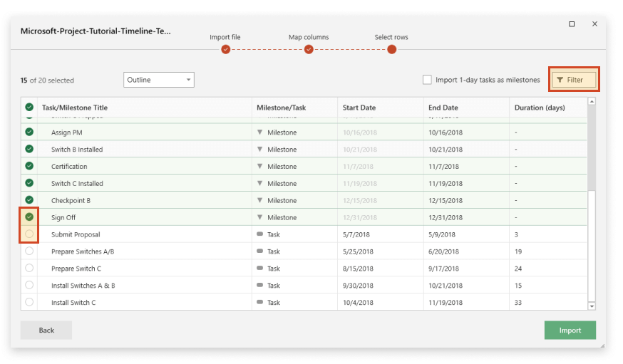
Task: Click the duration value 24
Action: pos(518,269)
